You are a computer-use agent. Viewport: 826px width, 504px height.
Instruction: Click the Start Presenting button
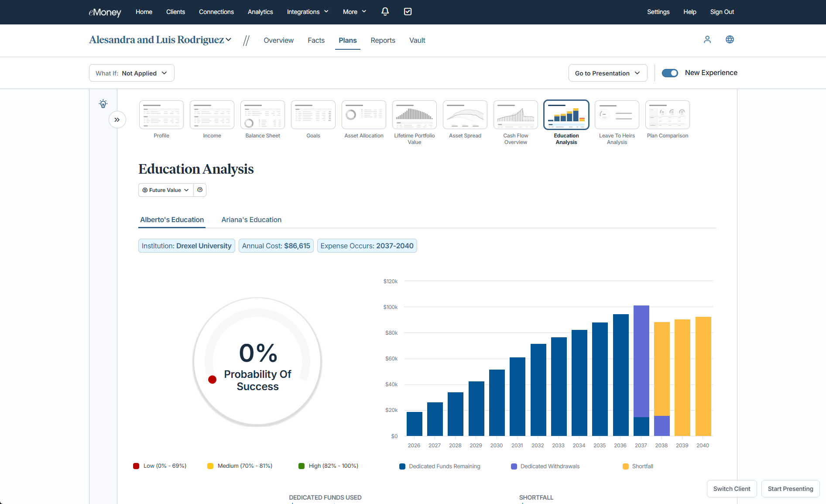(790, 489)
